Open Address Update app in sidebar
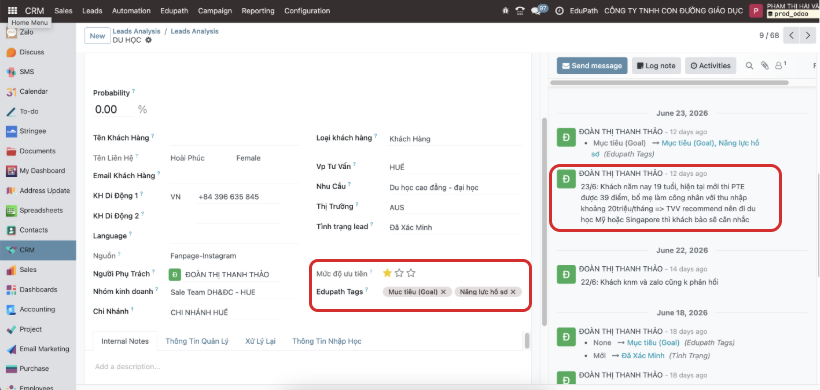Image resolution: width=820 pixels, height=390 pixels. click(38, 191)
